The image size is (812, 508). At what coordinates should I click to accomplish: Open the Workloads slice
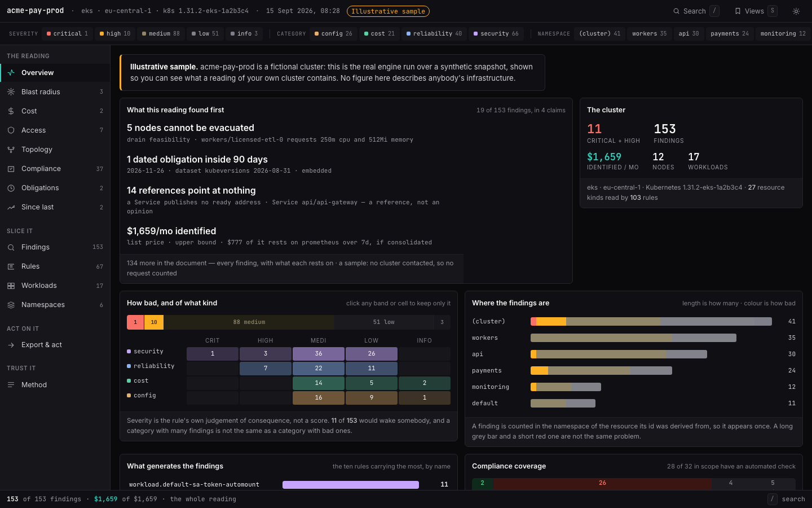55,286
